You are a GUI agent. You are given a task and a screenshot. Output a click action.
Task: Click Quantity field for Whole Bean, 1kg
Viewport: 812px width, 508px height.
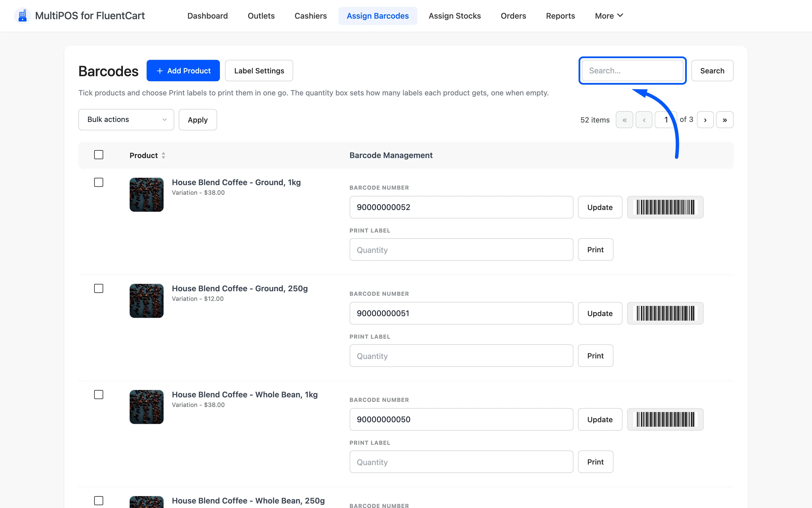coord(461,462)
